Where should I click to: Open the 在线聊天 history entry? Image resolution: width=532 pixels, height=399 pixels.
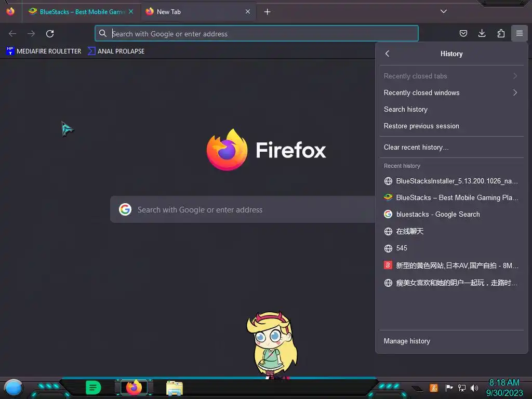pyautogui.click(x=451, y=231)
